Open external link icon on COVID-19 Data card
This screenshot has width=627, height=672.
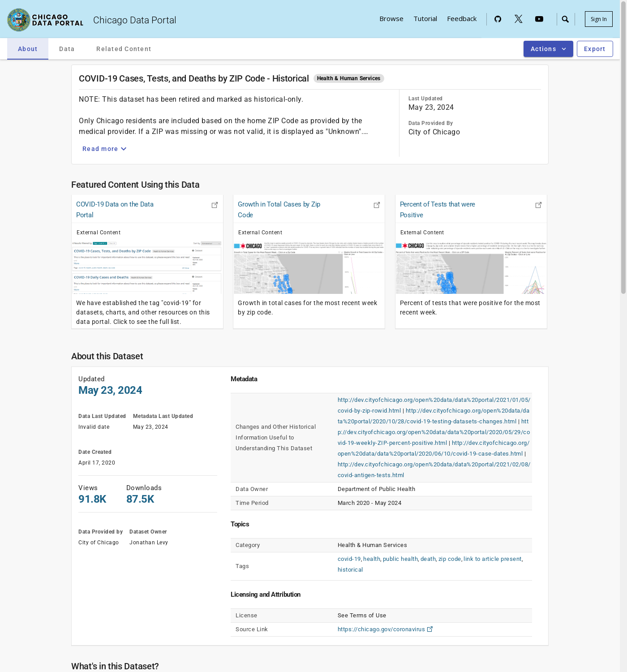pos(215,205)
